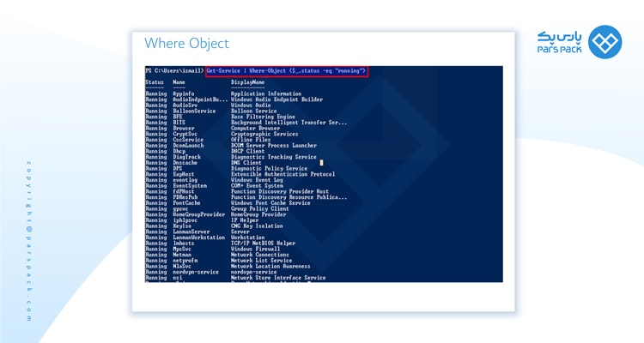Click the 'HomeGroupProvider' service name

(x=199, y=214)
